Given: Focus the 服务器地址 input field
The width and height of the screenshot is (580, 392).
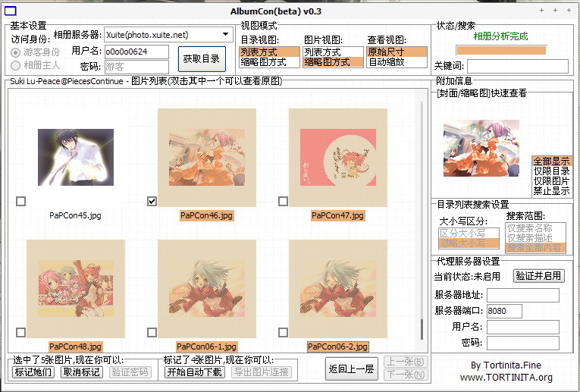Looking at the screenshot, I should tap(523, 296).
